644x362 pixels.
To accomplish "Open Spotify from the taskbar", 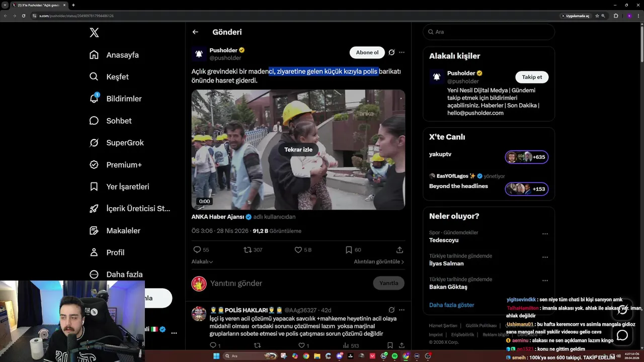I will click(394, 356).
